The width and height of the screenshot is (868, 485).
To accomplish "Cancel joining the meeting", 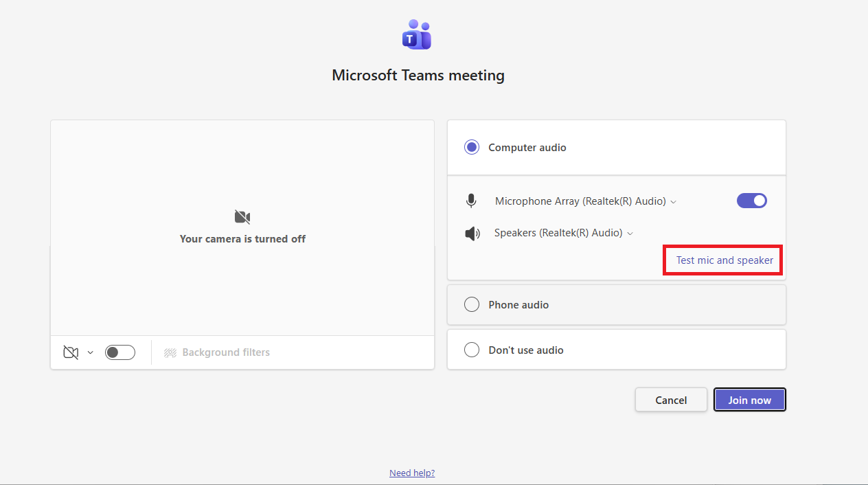I will pos(671,400).
